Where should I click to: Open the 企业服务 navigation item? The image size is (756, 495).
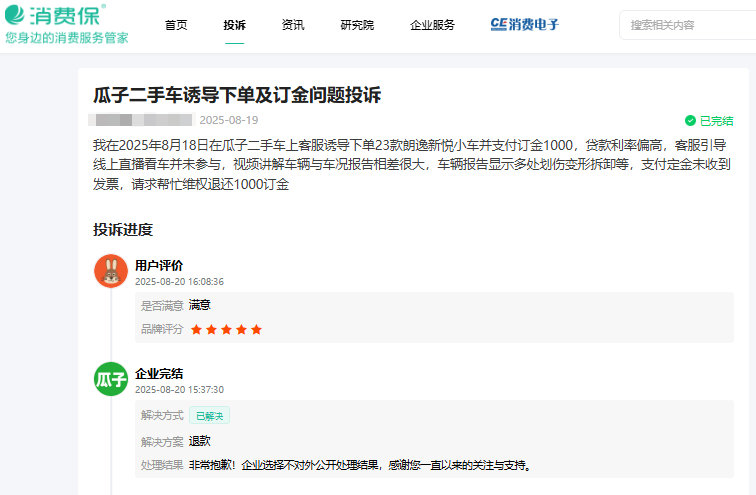[432, 25]
